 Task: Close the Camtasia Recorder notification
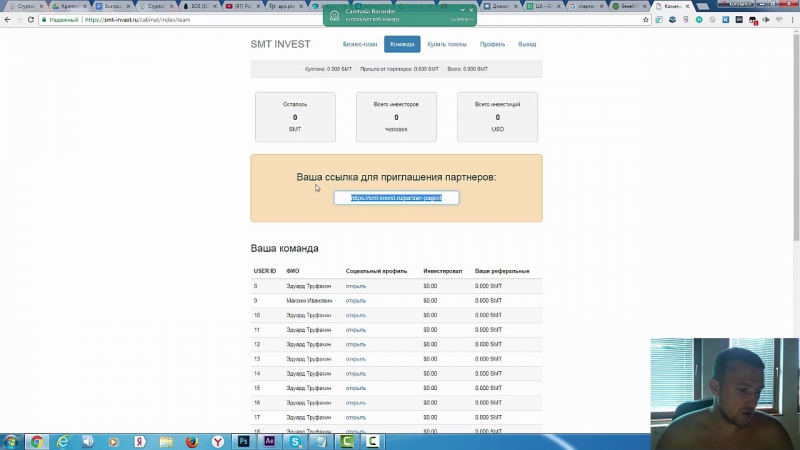click(x=471, y=10)
